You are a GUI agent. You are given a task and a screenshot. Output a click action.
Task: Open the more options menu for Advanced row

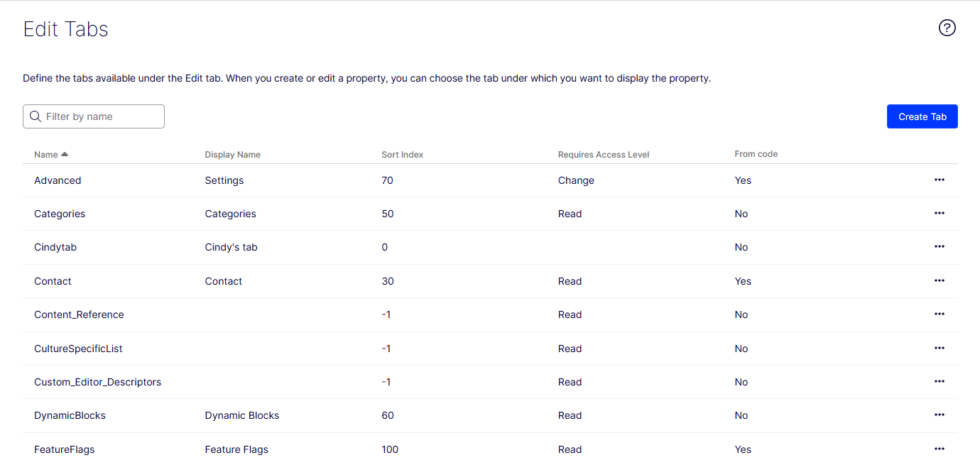(939, 180)
